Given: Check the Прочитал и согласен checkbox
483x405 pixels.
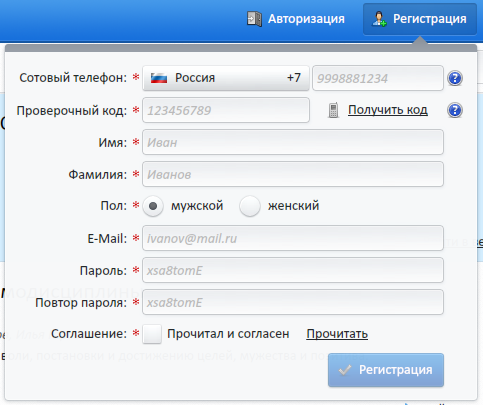Looking at the screenshot, I should [152, 334].
